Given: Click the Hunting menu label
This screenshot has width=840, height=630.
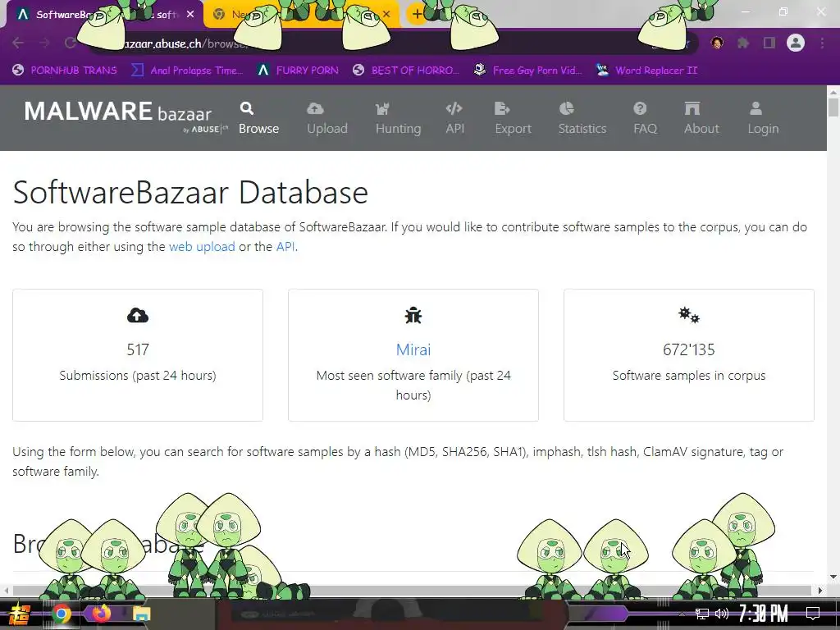Looking at the screenshot, I should coord(398,129).
